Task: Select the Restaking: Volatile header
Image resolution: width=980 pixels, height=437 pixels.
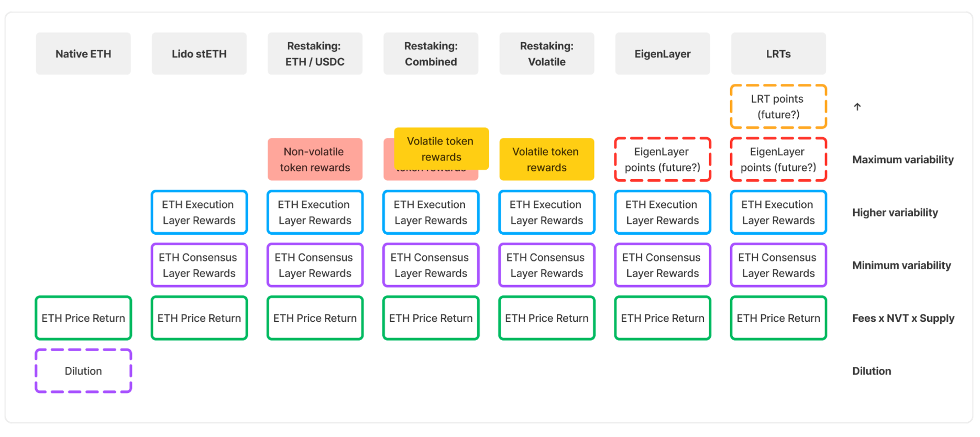Action: coord(546,53)
